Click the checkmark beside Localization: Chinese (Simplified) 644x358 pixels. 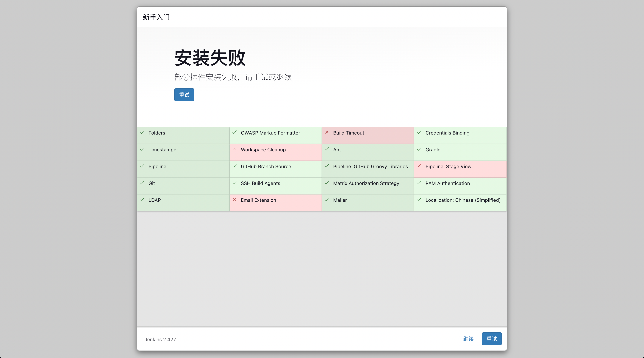tap(419, 200)
